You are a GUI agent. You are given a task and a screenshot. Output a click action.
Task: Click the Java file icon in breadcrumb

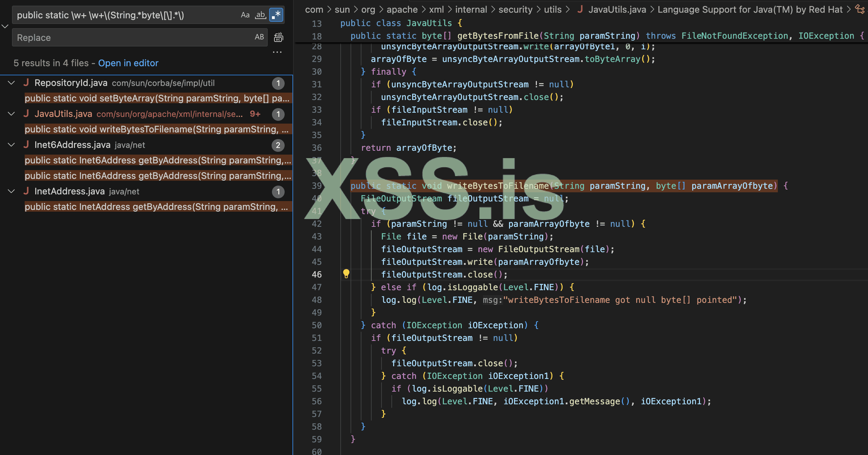click(x=579, y=10)
